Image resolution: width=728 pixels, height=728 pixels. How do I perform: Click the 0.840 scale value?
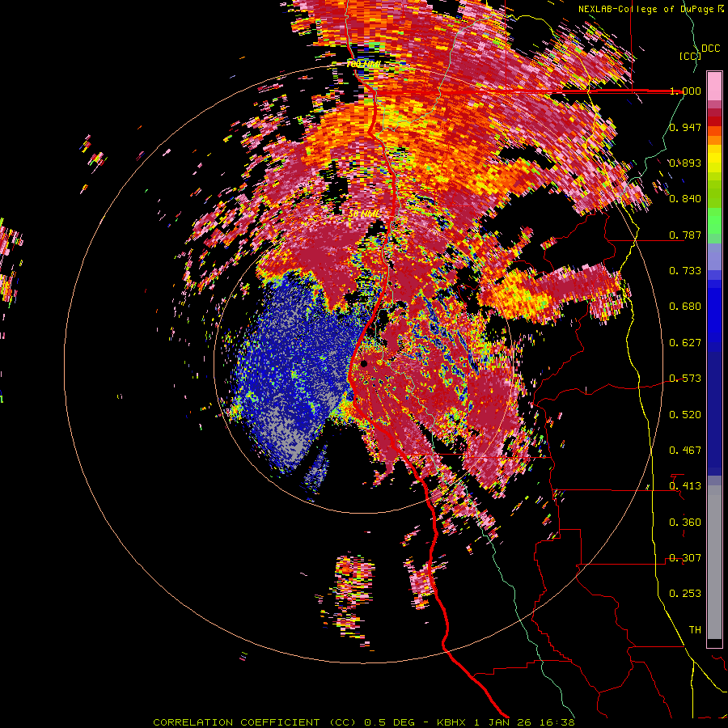[685, 199]
